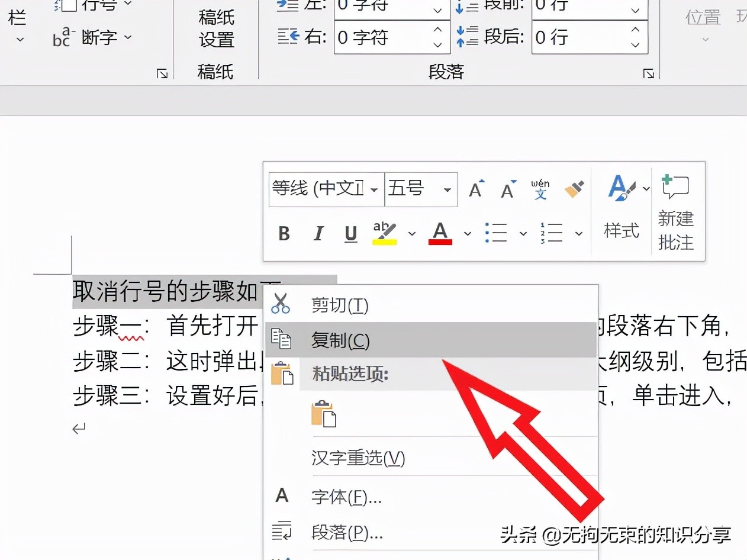Toggle Underline in the mini toolbar

coord(351,234)
